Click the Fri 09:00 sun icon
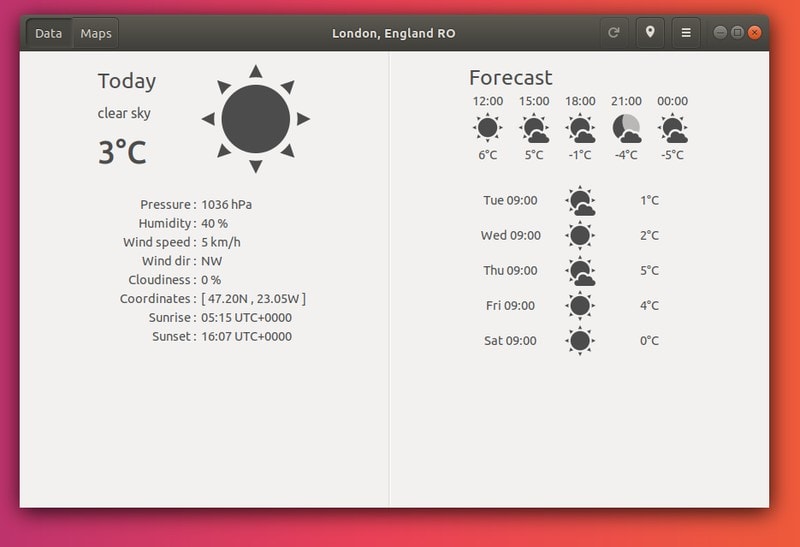Viewport: 800px width, 547px height. click(579, 306)
